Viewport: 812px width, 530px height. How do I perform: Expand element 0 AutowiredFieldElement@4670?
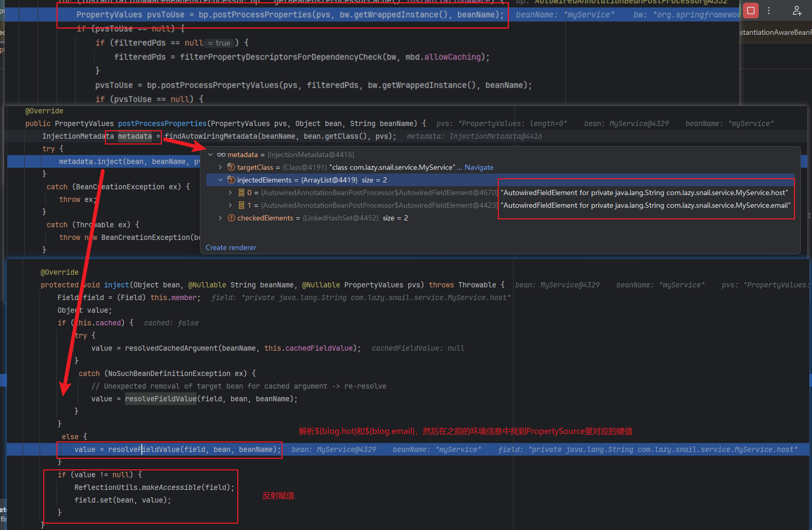[230, 192]
